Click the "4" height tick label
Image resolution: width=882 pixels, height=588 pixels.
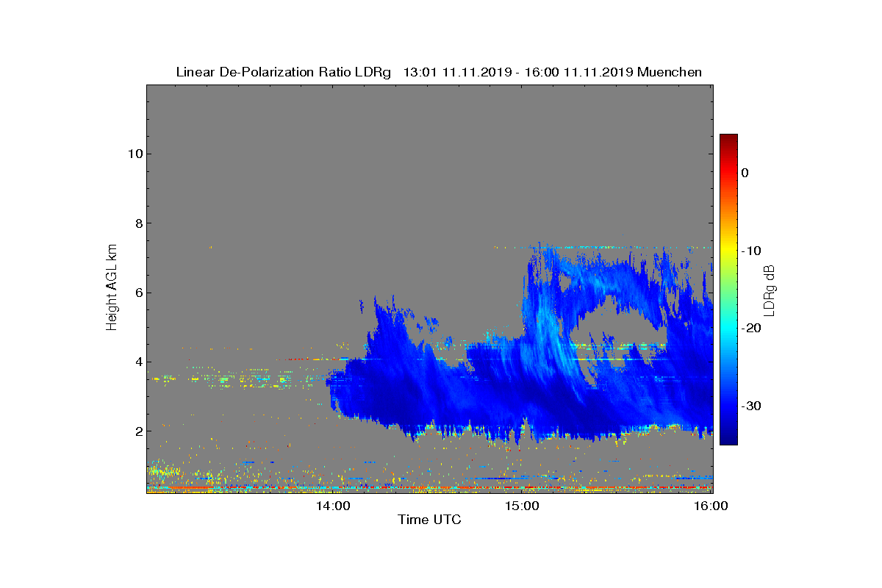pos(138,362)
